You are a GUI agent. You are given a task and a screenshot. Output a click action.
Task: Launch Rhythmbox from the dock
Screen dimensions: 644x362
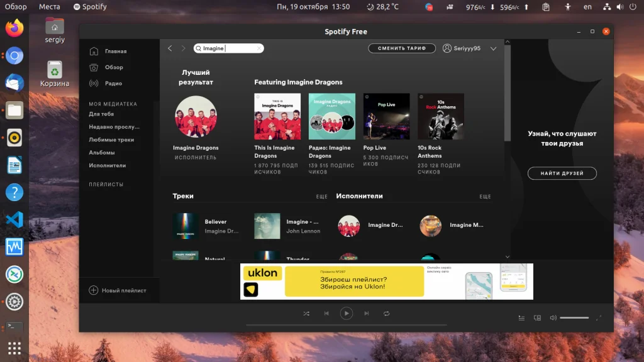coord(14,138)
